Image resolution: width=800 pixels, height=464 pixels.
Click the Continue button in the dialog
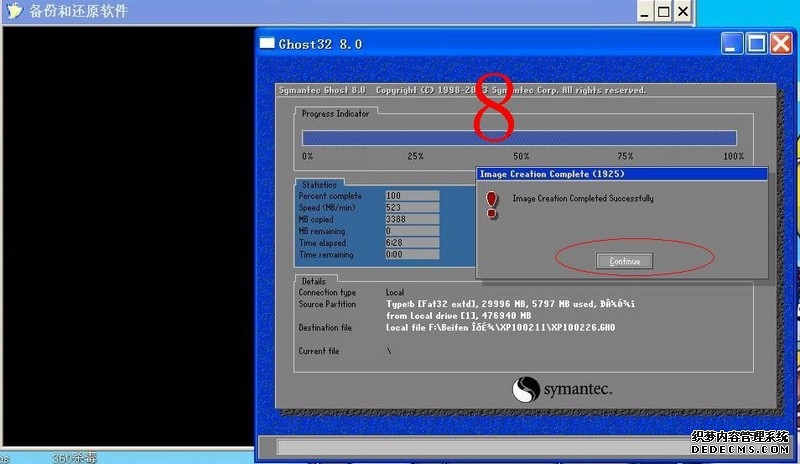624,261
